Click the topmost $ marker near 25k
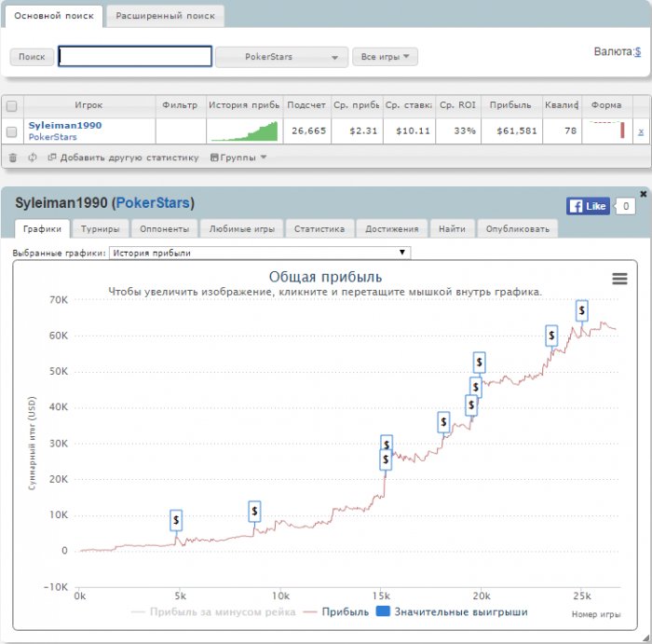 click(582, 310)
